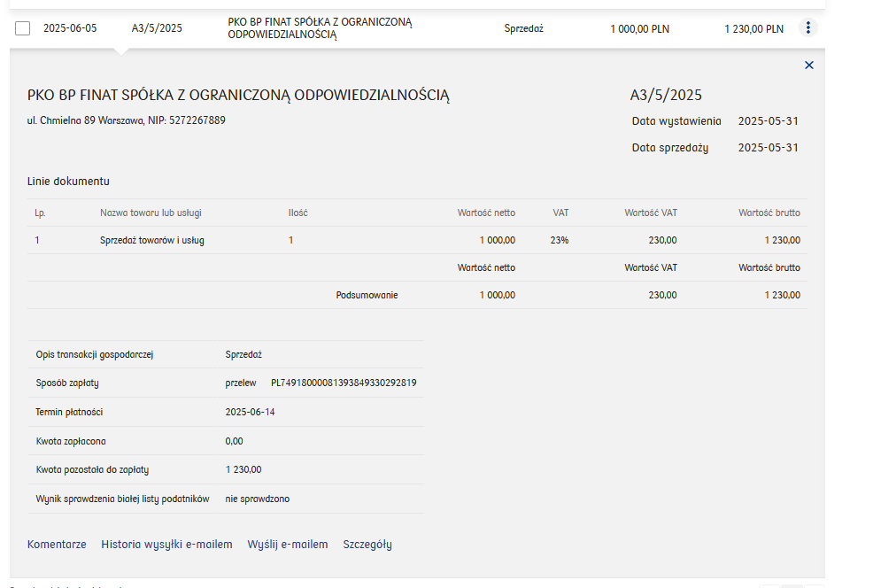Click the VAT column header
Viewport: 873px width, 588px height.
tap(560, 213)
